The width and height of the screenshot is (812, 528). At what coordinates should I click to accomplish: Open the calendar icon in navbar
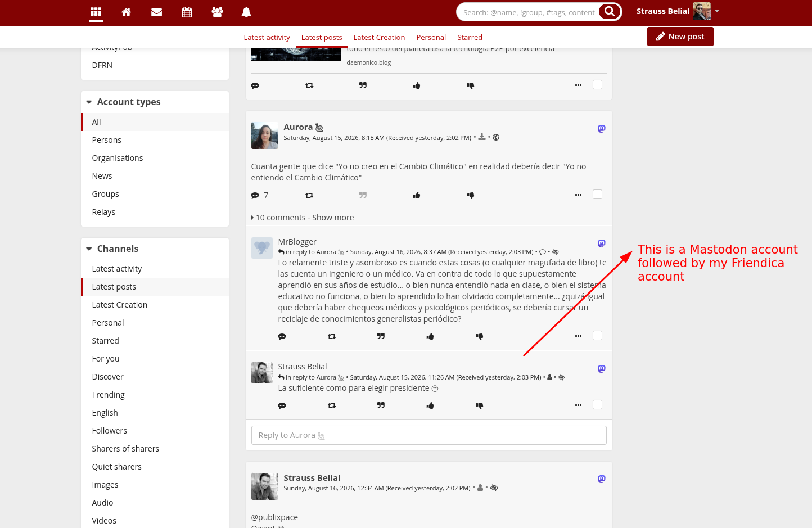tap(187, 12)
